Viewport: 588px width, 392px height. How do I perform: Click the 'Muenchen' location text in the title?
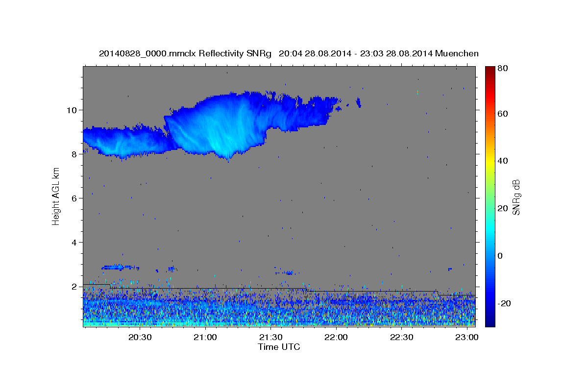click(x=456, y=53)
